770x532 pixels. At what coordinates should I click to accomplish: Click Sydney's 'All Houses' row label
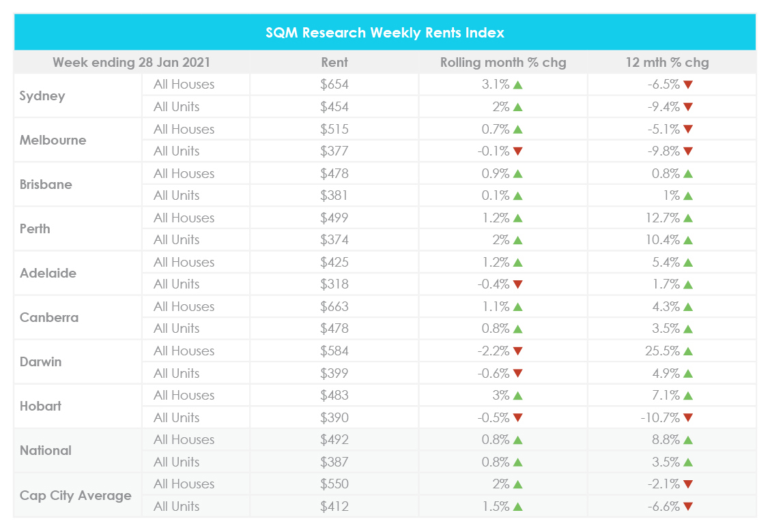pos(184,85)
